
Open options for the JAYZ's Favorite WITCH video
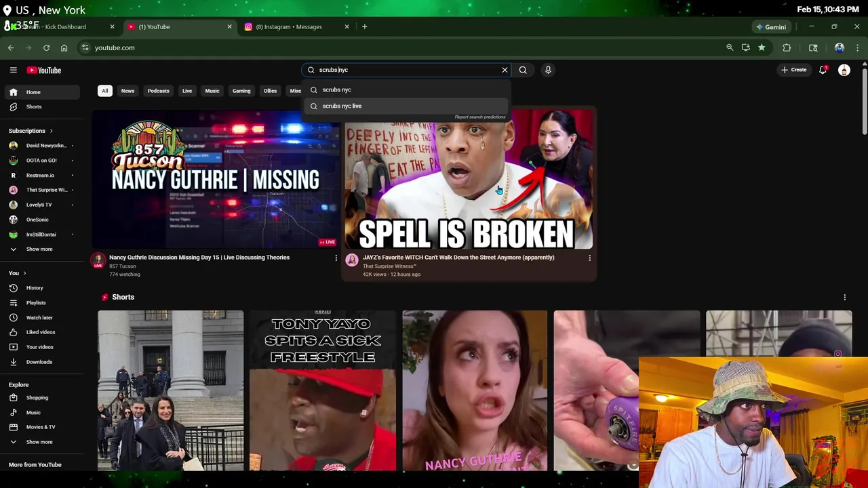click(x=589, y=258)
